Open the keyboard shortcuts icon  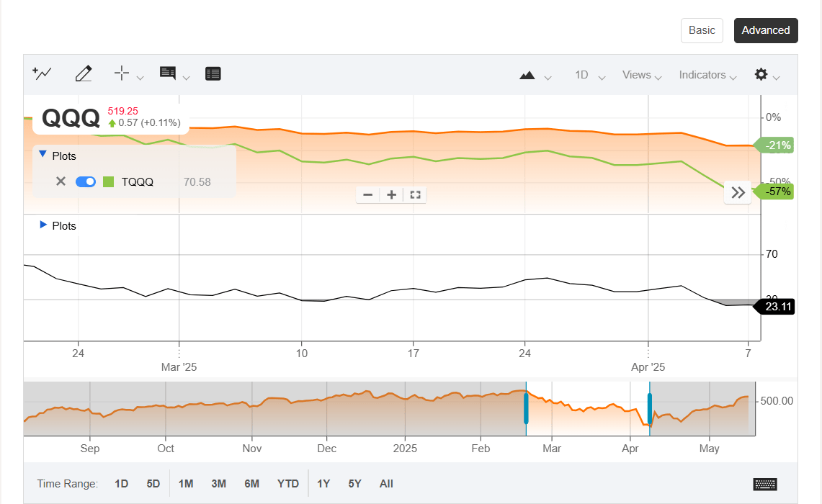click(765, 484)
